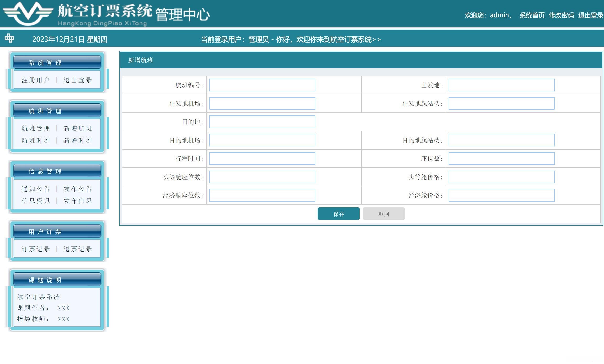Click the 保存 button
The height and width of the screenshot is (364, 604).
coord(338,214)
